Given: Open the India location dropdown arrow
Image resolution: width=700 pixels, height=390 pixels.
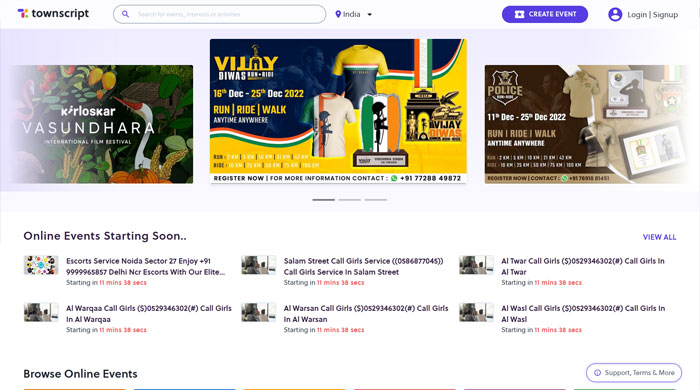Looking at the screenshot, I should [x=370, y=14].
